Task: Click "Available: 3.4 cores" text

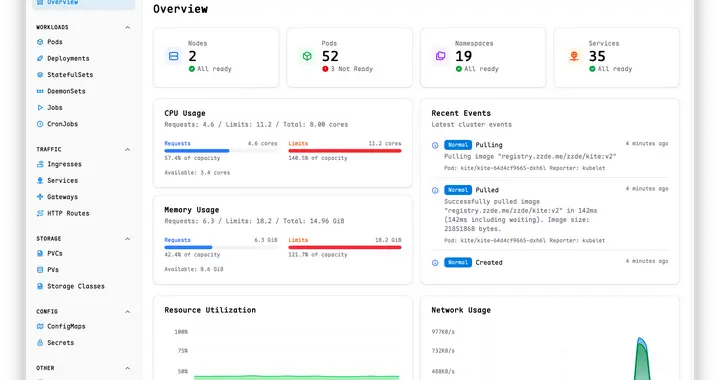Action: click(x=197, y=173)
